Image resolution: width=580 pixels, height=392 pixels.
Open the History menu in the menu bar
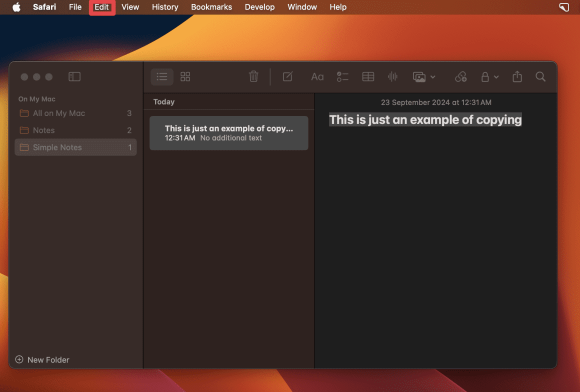pyautogui.click(x=165, y=7)
